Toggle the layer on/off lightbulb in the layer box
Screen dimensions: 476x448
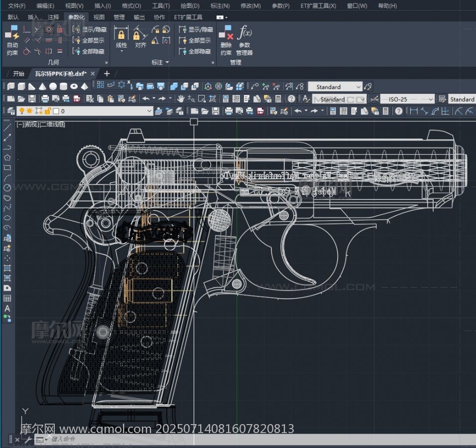(x=21, y=111)
